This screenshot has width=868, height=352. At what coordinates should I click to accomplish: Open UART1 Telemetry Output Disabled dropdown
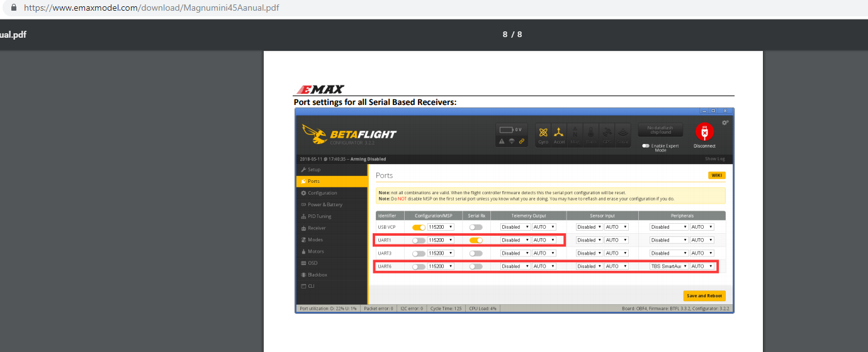pos(516,240)
